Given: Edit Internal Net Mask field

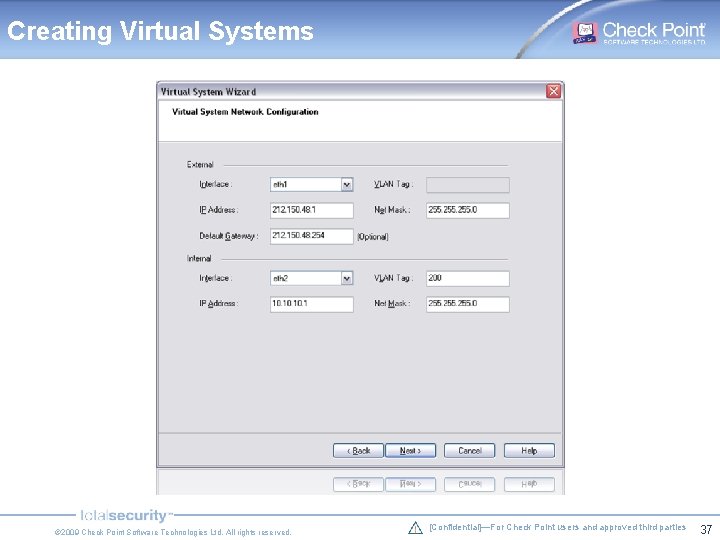Looking at the screenshot, I should (x=467, y=304).
